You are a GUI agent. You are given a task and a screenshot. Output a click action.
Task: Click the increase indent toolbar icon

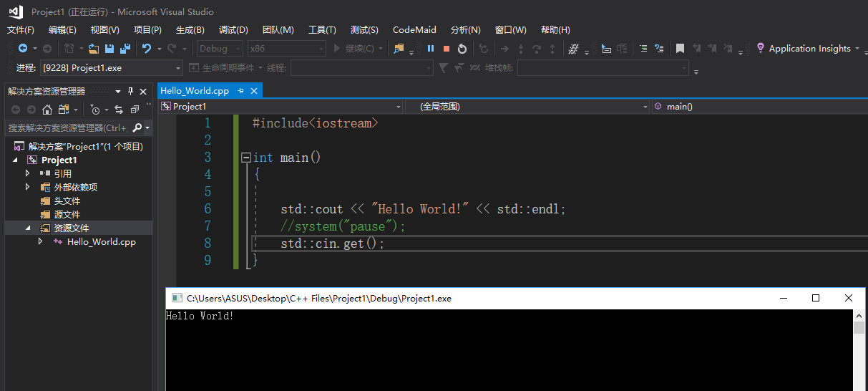(x=643, y=48)
